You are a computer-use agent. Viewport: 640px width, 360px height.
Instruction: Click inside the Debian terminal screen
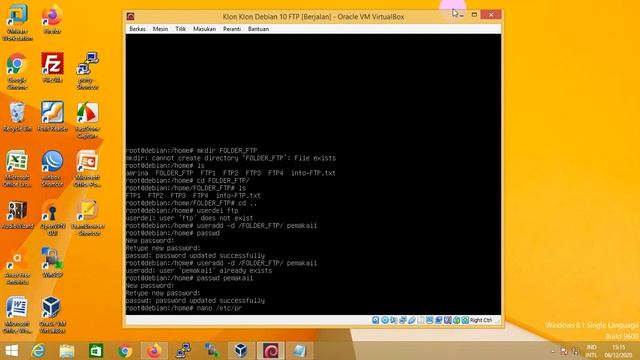tap(313, 174)
